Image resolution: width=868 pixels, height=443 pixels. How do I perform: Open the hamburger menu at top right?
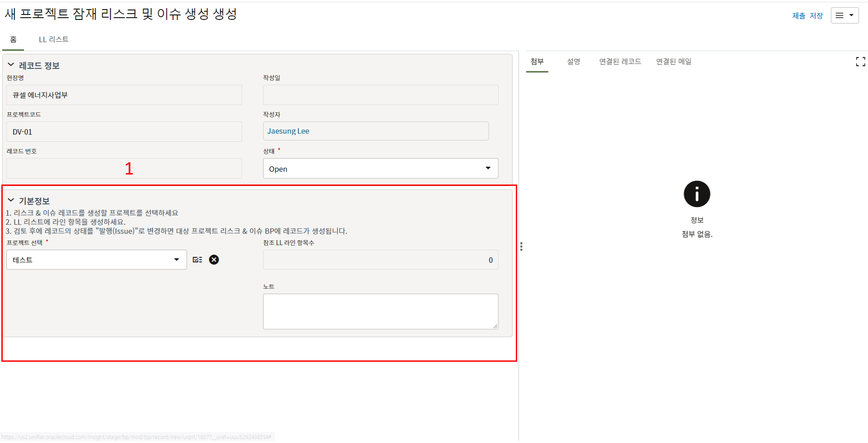pos(844,15)
